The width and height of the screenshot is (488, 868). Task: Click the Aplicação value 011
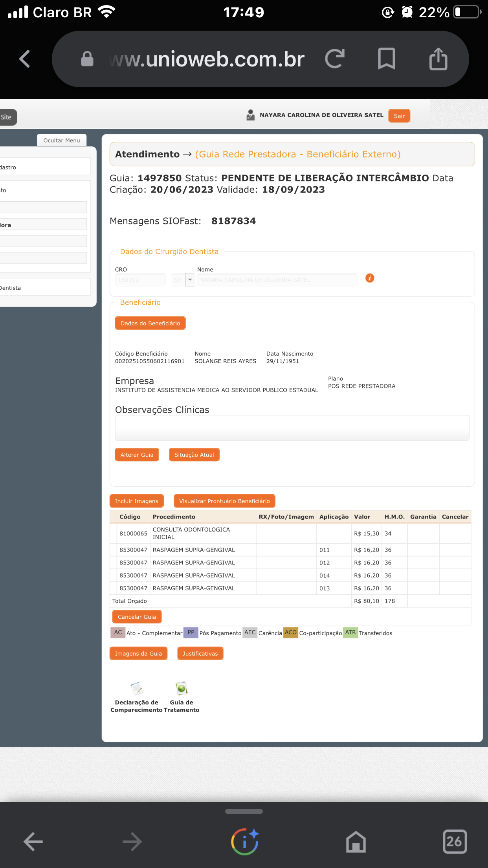325,550
